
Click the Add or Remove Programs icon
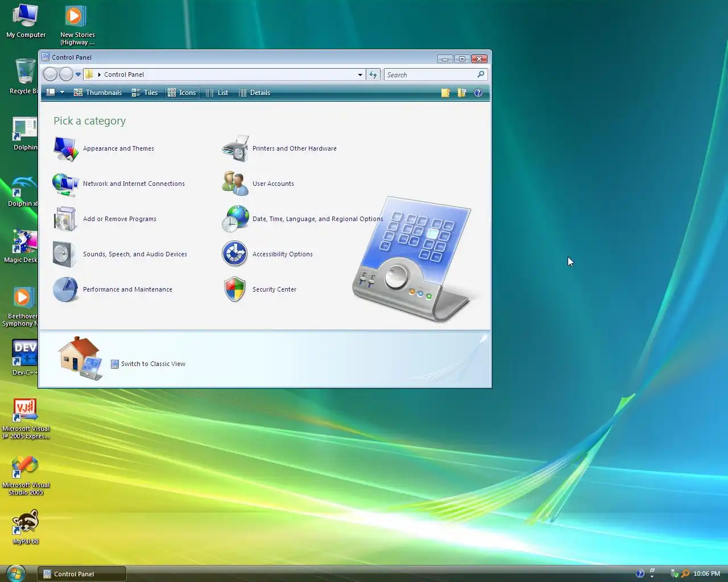pyautogui.click(x=65, y=219)
